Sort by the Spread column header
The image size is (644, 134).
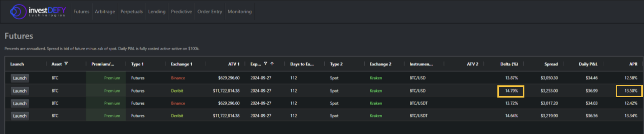(x=551, y=64)
